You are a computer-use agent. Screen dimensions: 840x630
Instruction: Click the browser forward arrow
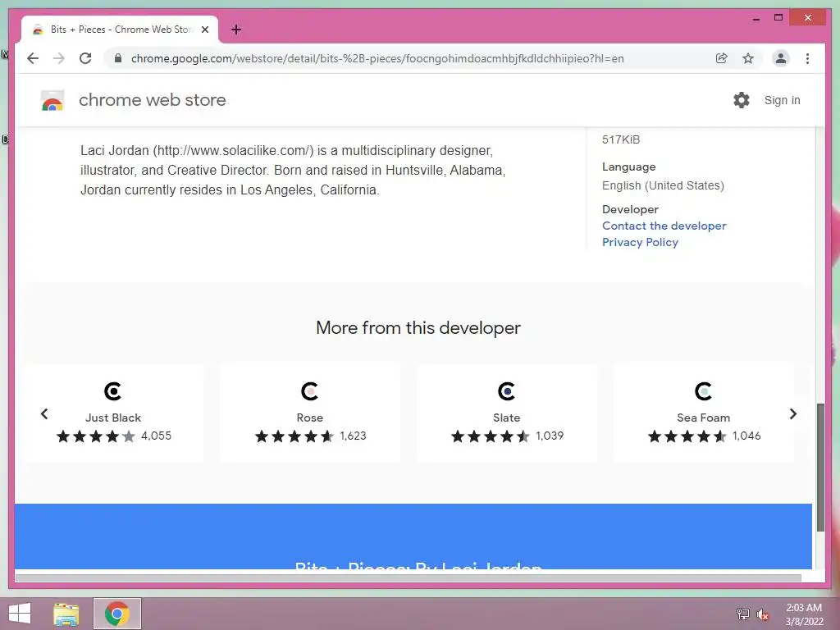point(59,58)
